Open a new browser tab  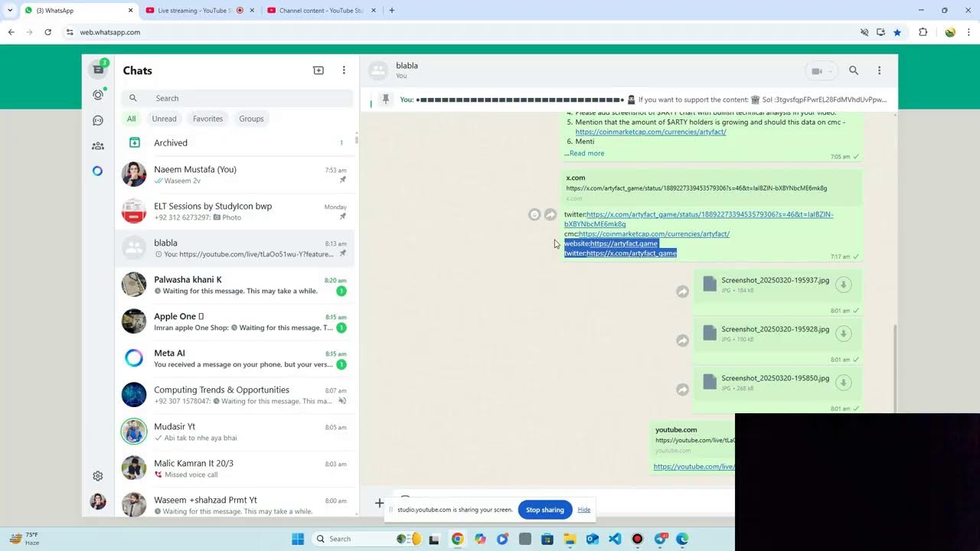(392, 11)
